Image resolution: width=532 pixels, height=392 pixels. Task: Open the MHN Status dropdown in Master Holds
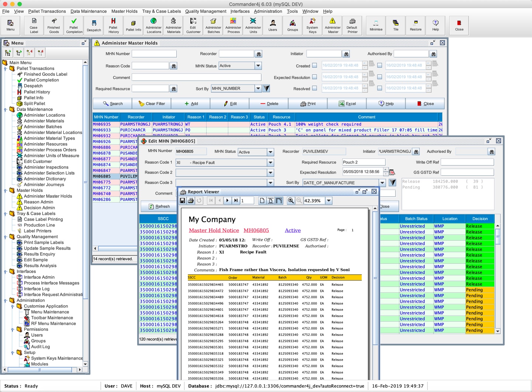tap(258, 66)
